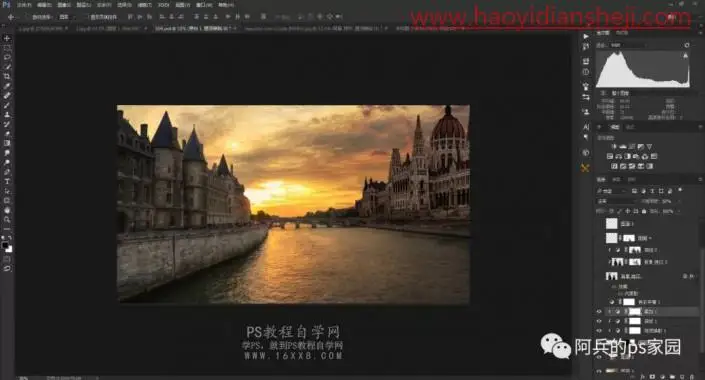Screen dimensions: 705x380
Task: Select the Lasso tool
Action: [x=7, y=58]
